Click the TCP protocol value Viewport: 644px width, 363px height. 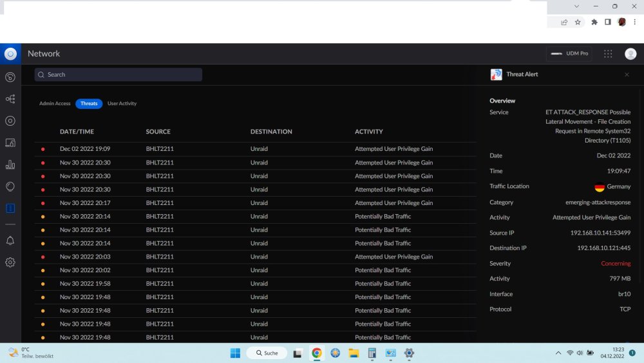(x=625, y=309)
